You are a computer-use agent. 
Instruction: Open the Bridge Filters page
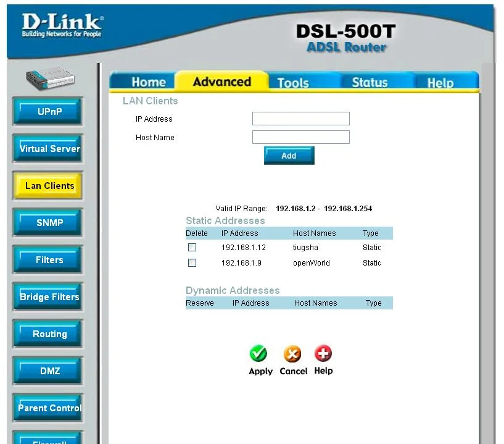48,296
